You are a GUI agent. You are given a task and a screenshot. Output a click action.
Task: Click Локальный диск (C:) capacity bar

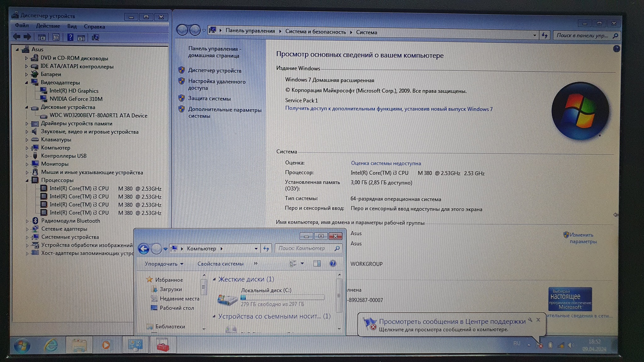282,297
